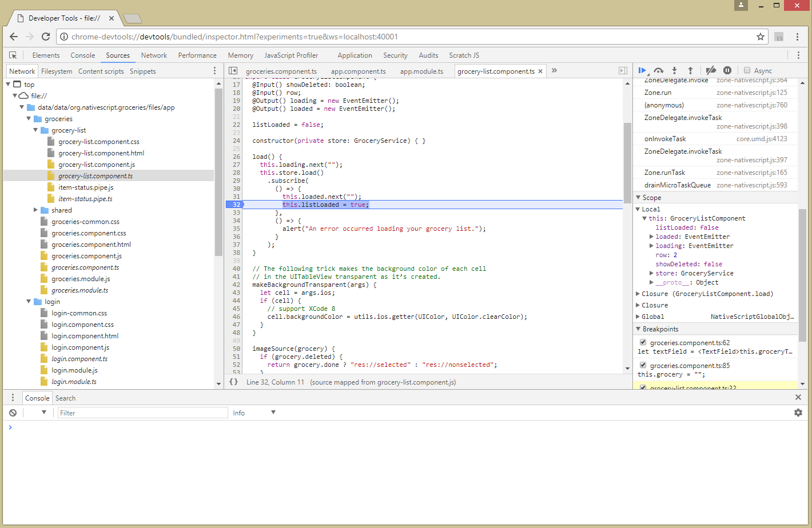Viewport: 812px width, 528px height.
Task: Collapse the Scope section
Action: pos(638,197)
